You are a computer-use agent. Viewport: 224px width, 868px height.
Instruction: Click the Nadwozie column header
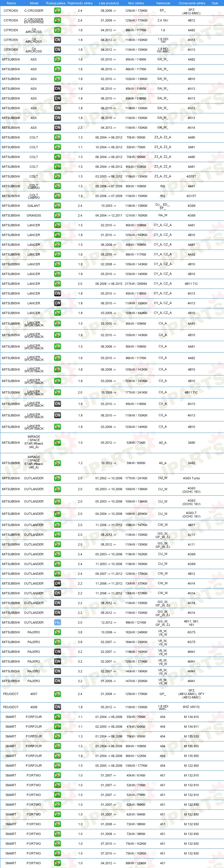(163, 3)
